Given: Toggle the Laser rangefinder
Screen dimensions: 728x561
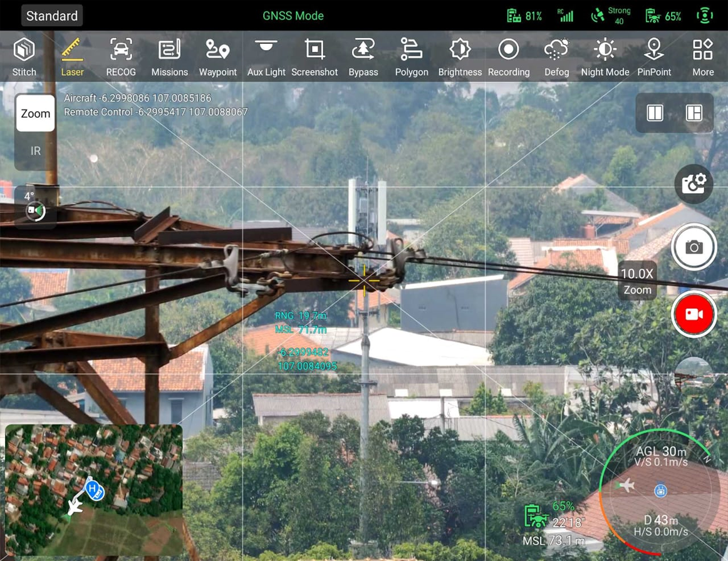Looking at the screenshot, I should tap(72, 56).
